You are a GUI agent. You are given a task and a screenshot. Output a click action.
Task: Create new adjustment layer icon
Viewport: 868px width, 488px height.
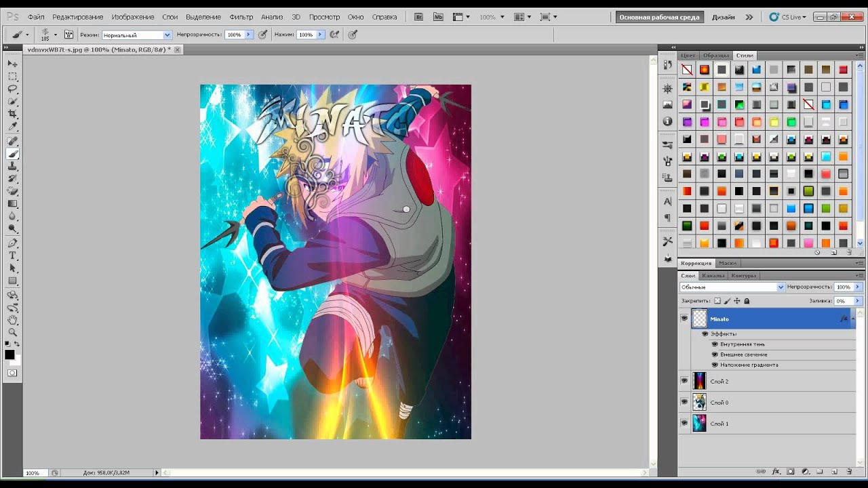806,471
